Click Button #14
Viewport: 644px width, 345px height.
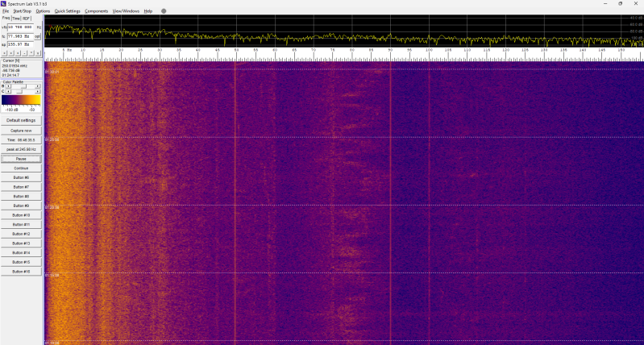(21, 252)
